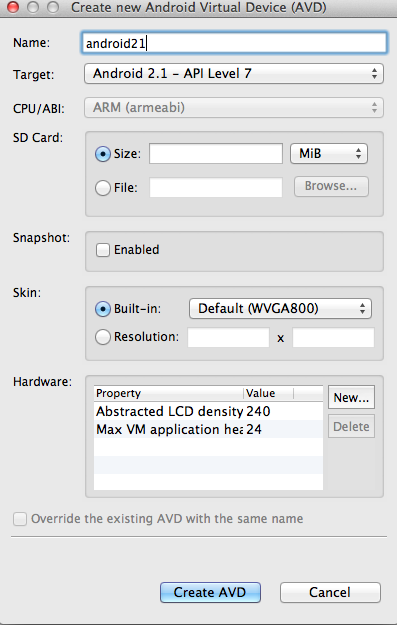The height and width of the screenshot is (625, 397).
Task: Open the MiB unit dropdown
Action: pyautogui.click(x=329, y=153)
